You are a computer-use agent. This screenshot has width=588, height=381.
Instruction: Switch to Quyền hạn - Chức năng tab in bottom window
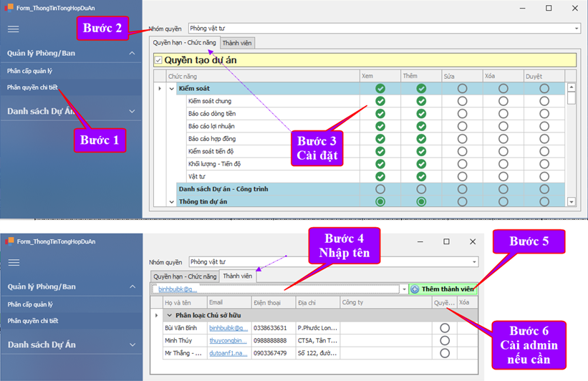pyautogui.click(x=184, y=276)
